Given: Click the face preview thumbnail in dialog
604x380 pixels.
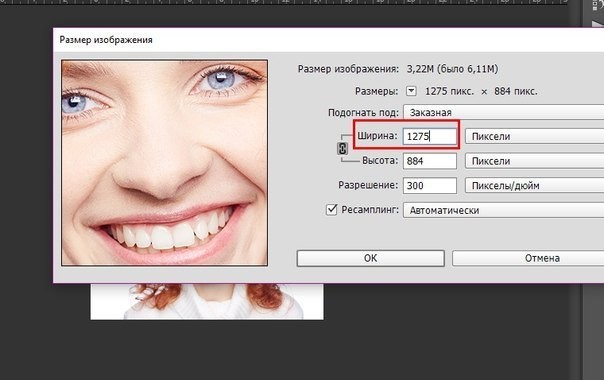Looking at the screenshot, I should [x=164, y=163].
